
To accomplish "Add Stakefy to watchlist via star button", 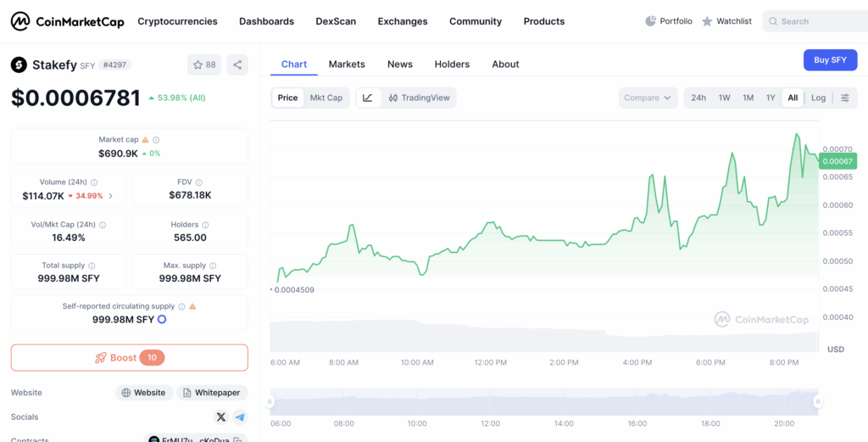I will pyautogui.click(x=204, y=64).
